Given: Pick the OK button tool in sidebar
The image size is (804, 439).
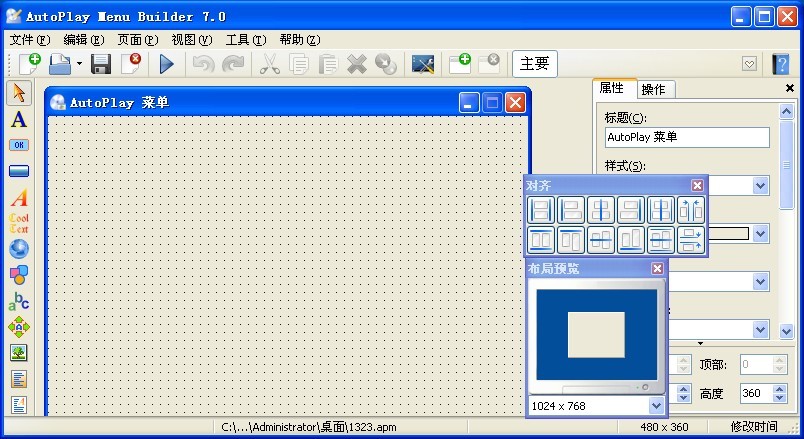Looking at the screenshot, I should point(19,145).
